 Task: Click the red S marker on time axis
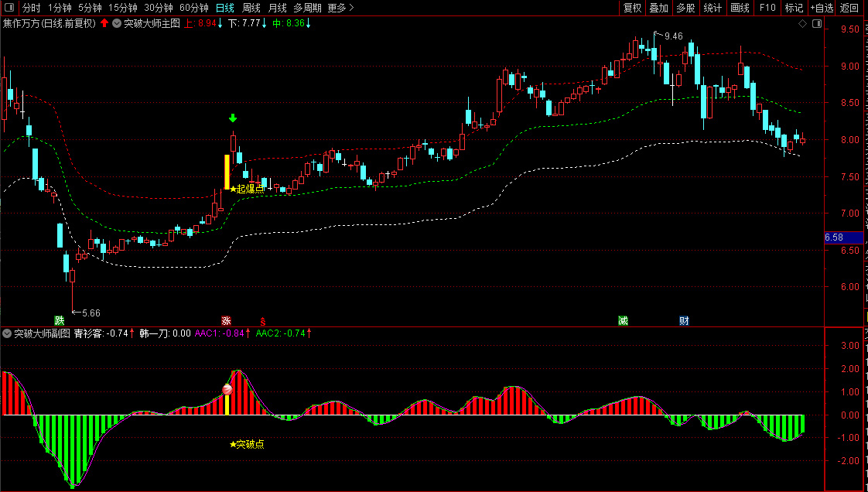(263, 321)
